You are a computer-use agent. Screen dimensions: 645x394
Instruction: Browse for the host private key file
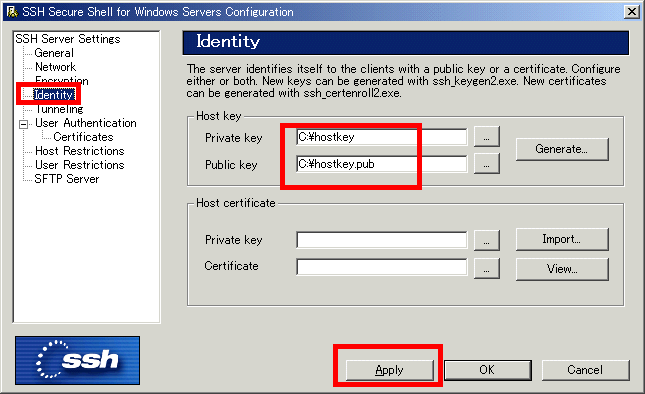click(x=487, y=137)
